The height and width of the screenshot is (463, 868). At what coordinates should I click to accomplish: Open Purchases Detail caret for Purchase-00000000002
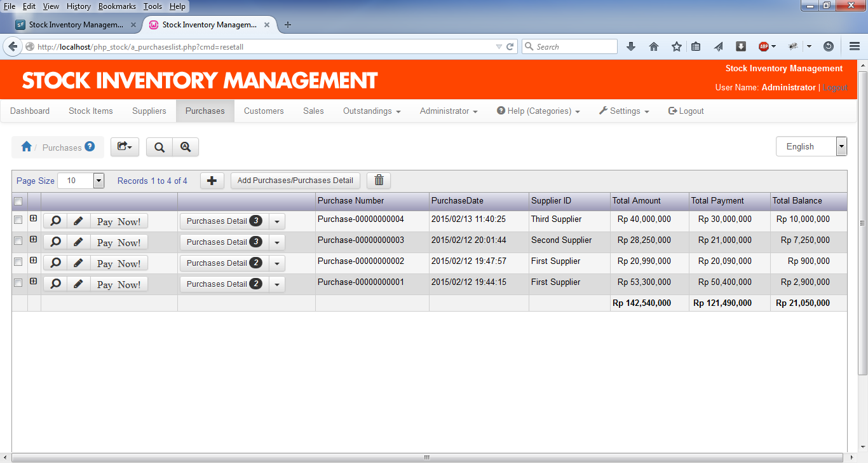click(277, 263)
